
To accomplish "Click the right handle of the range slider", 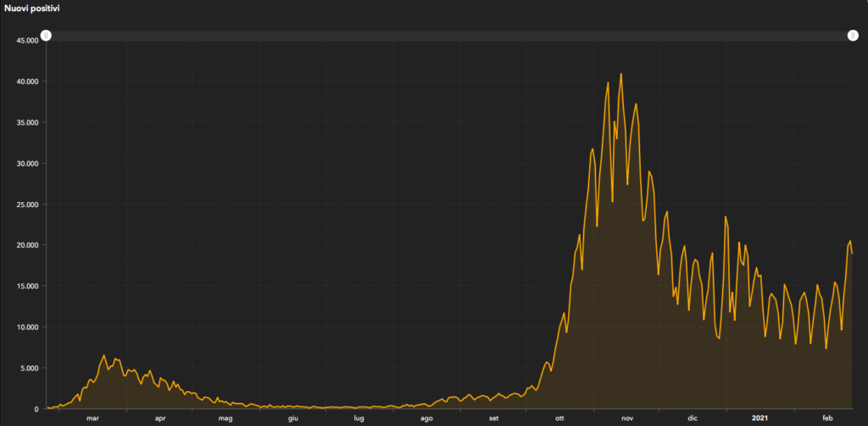I will point(853,36).
